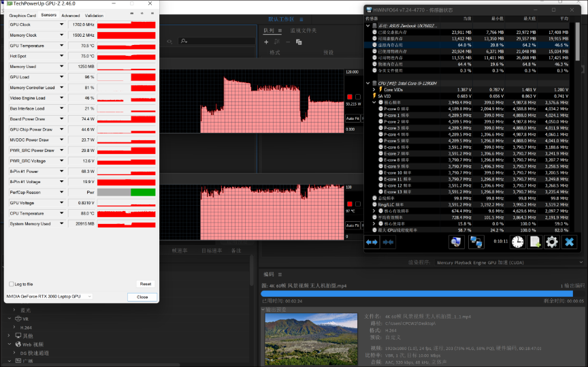The image size is (588, 367).
Task: Select the Sensors tab in GPU-Z
Action: click(49, 15)
